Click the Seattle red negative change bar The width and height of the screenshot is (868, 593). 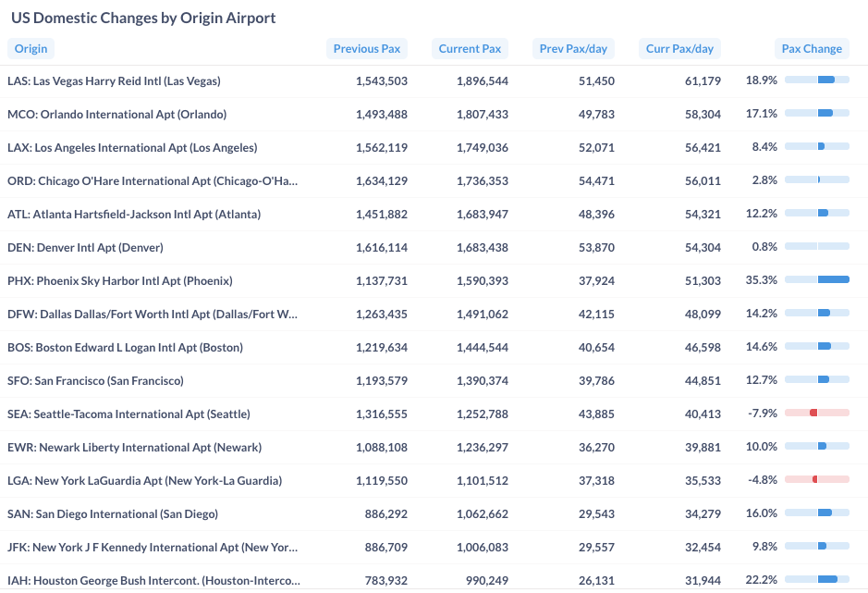817,413
